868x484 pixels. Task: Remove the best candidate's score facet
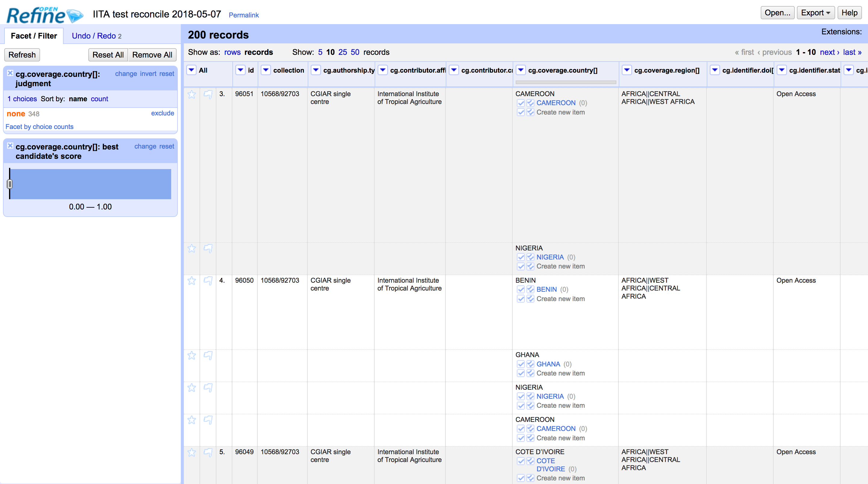click(10, 146)
